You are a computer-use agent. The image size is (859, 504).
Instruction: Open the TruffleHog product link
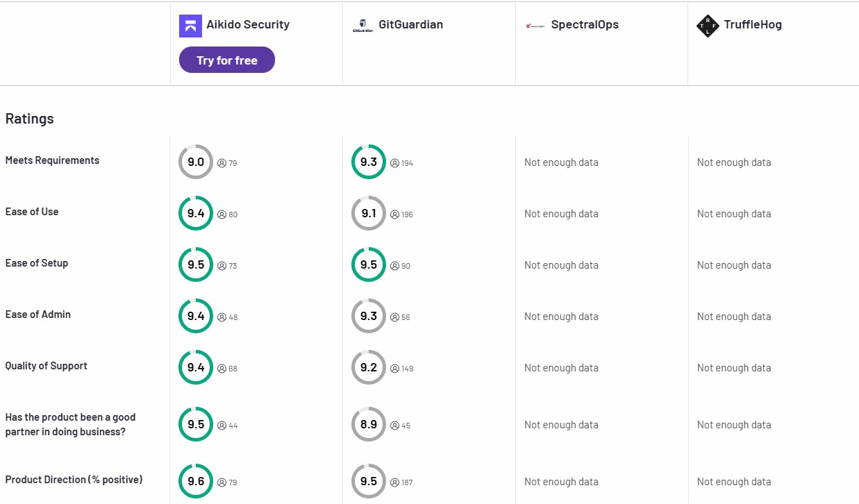(753, 25)
